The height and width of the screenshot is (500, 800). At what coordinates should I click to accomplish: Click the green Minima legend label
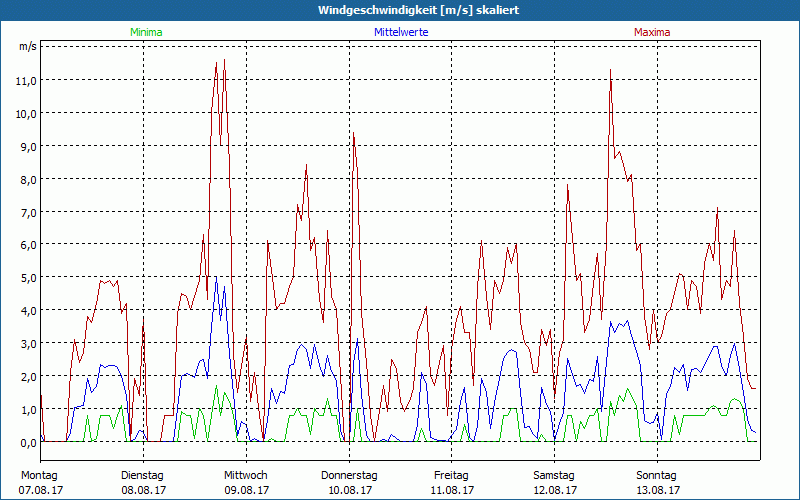click(x=146, y=32)
